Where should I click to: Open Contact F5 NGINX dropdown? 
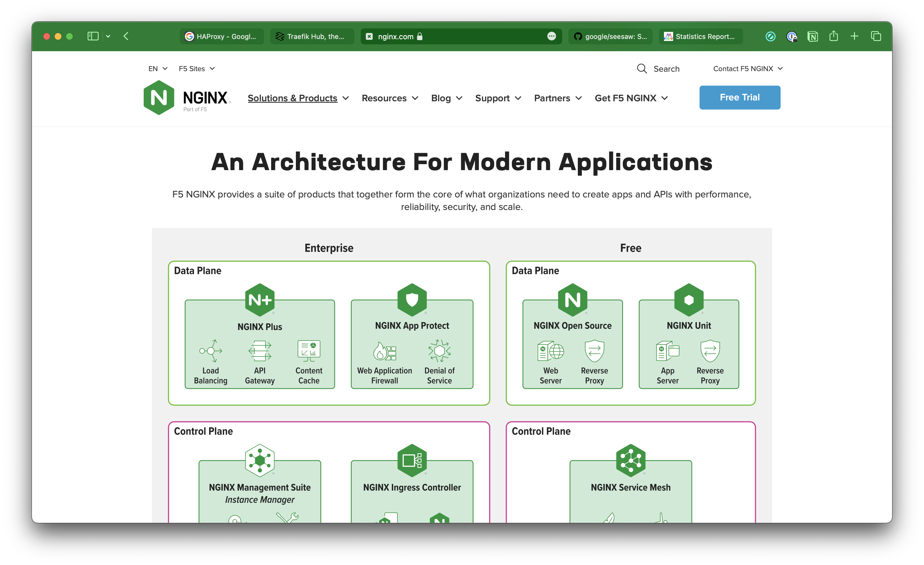tap(748, 69)
